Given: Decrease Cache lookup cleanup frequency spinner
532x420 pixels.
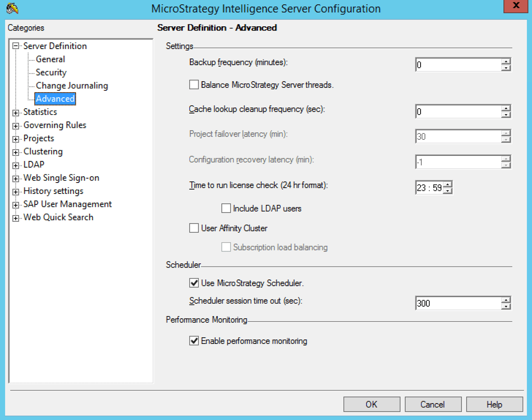Looking at the screenshot, I should [x=506, y=115].
